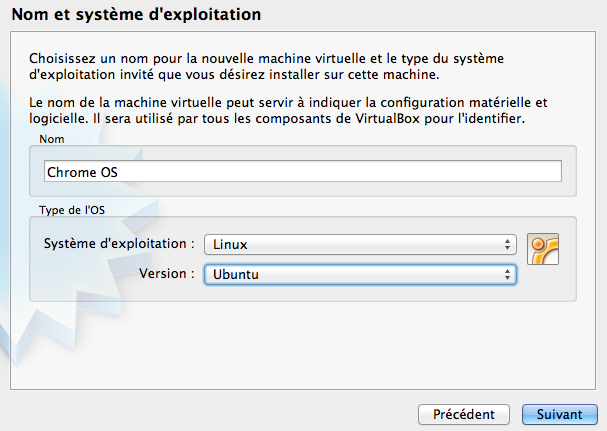Click the arrows on the Ubuntu combo box
The height and width of the screenshot is (431, 607).
pyautogui.click(x=508, y=274)
